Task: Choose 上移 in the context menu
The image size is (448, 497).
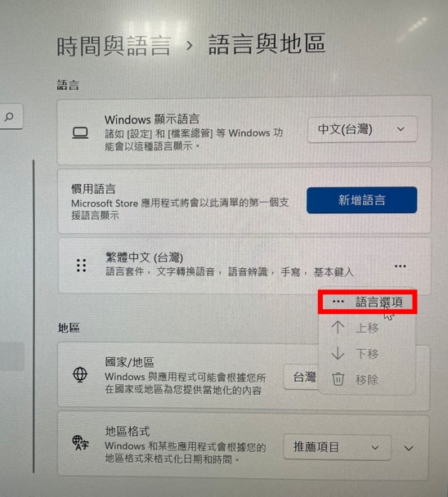Action: (367, 328)
